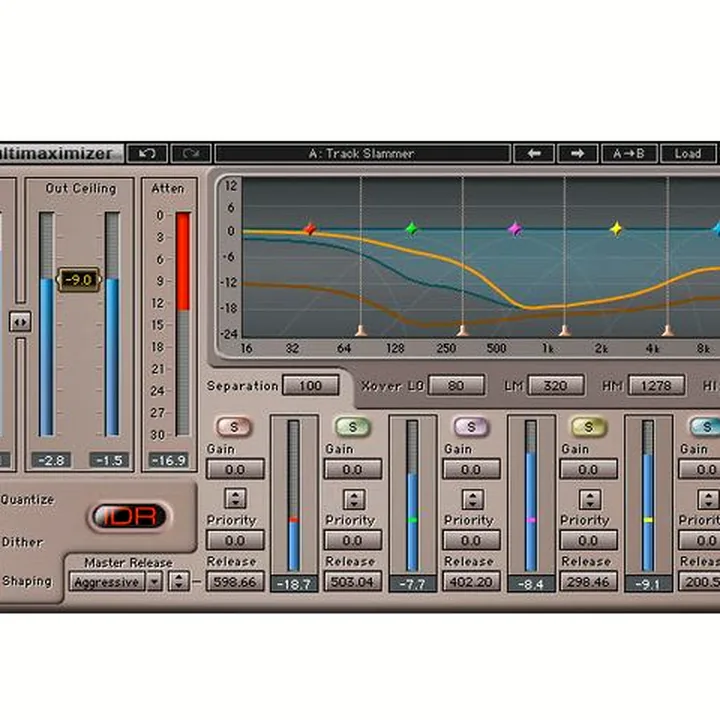Click the Master Release dropdown arrow
The image size is (720, 720).
point(155,582)
